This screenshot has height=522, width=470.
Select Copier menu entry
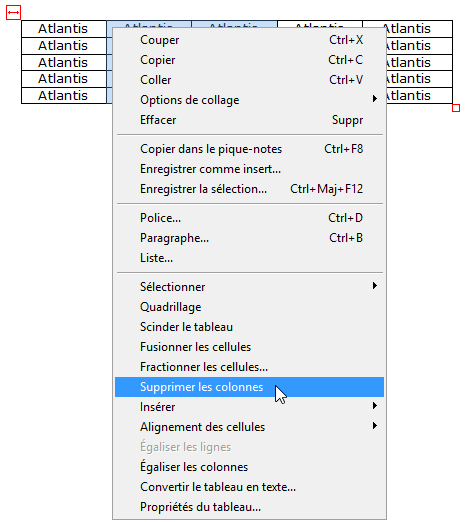tap(249, 60)
